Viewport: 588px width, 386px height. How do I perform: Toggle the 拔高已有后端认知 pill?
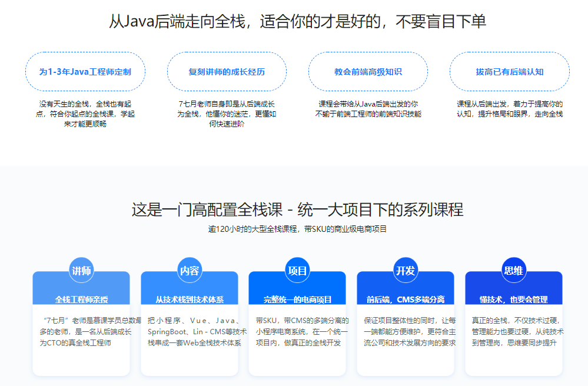point(509,71)
